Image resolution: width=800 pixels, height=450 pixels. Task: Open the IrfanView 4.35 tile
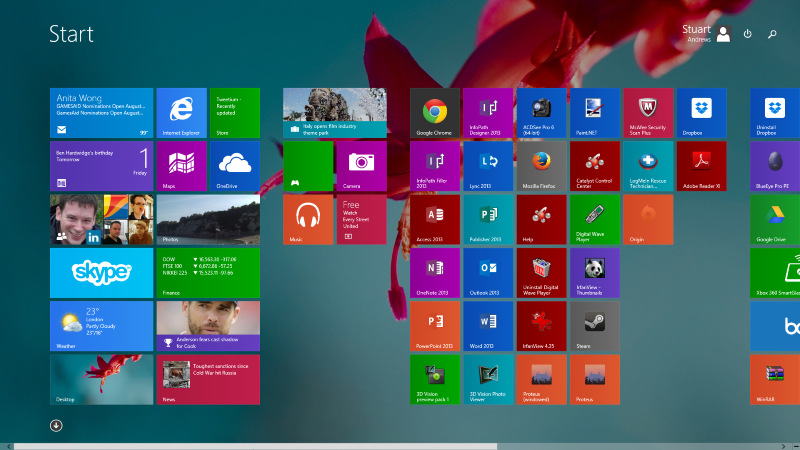(x=541, y=326)
